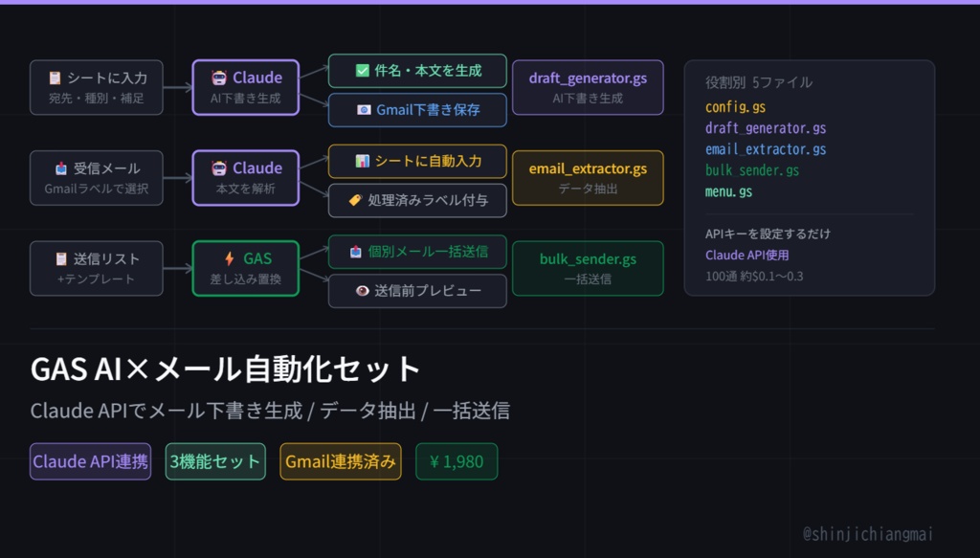Image resolution: width=980 pixels, height=558 pixels.
Task: Click draft_generator.gs in the 役割別 file list
Action: (766, 128)
